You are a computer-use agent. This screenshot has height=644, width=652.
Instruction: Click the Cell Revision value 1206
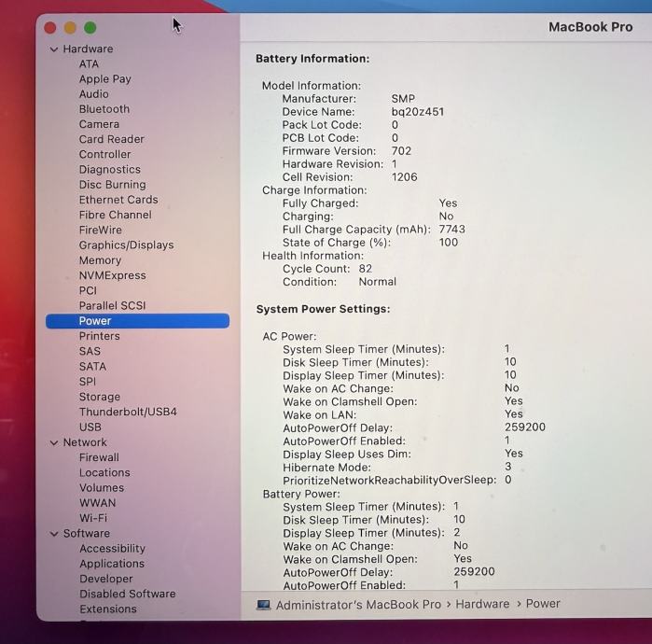(405, 177)
